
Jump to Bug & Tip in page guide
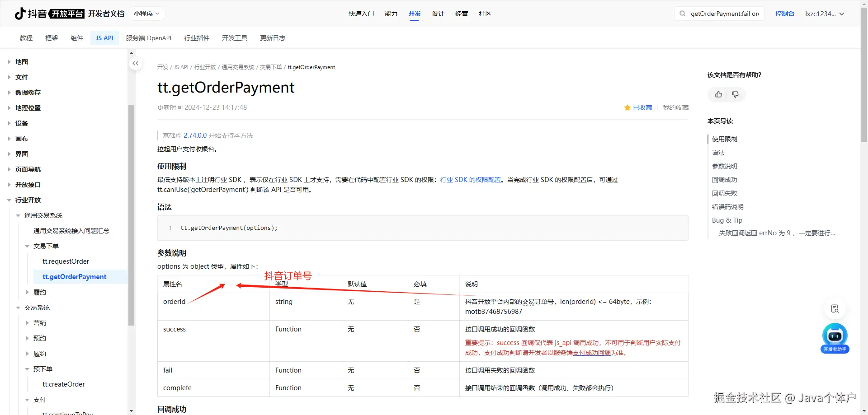point(727,220)
